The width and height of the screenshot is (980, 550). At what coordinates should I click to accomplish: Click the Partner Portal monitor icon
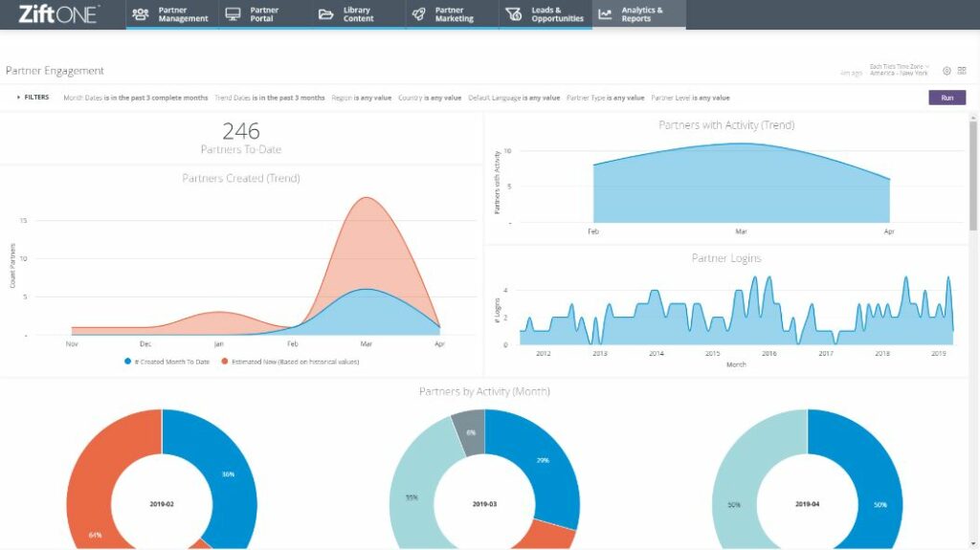pyautogui.click(x=234, y=13)
